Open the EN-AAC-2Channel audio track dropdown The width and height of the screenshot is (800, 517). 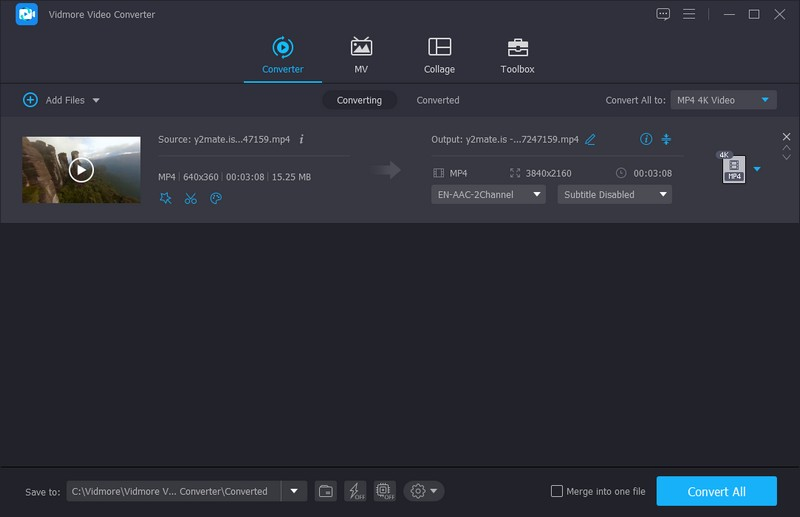click(x=488, y=194)
